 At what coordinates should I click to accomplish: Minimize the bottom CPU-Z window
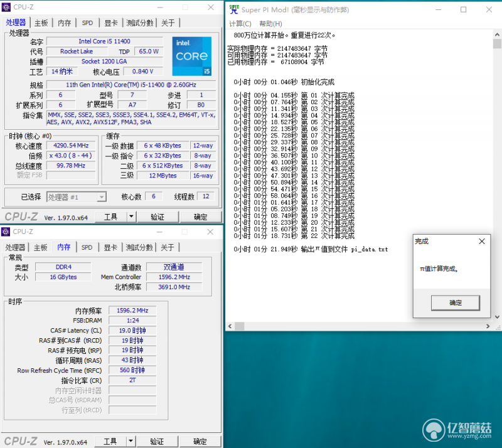point(159,232)
